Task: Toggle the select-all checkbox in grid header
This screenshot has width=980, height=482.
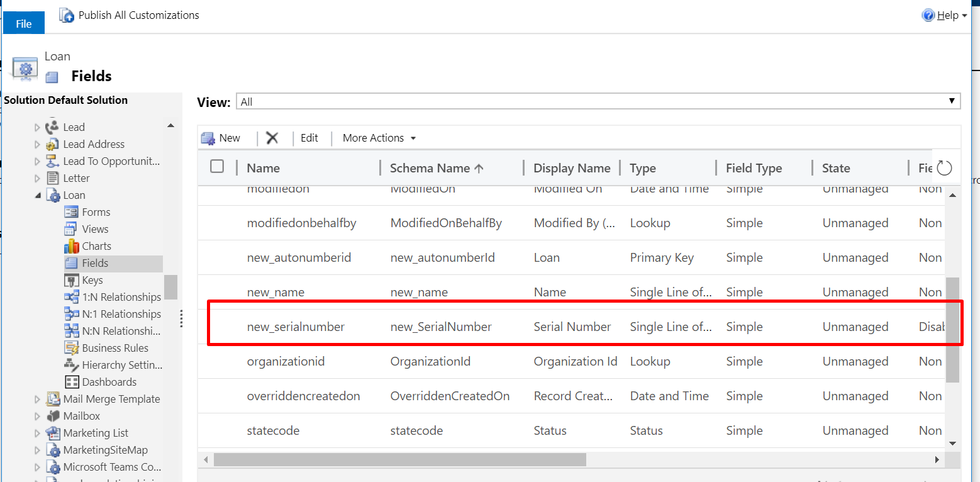Action: pyautogui.click(x=217, y=167)
